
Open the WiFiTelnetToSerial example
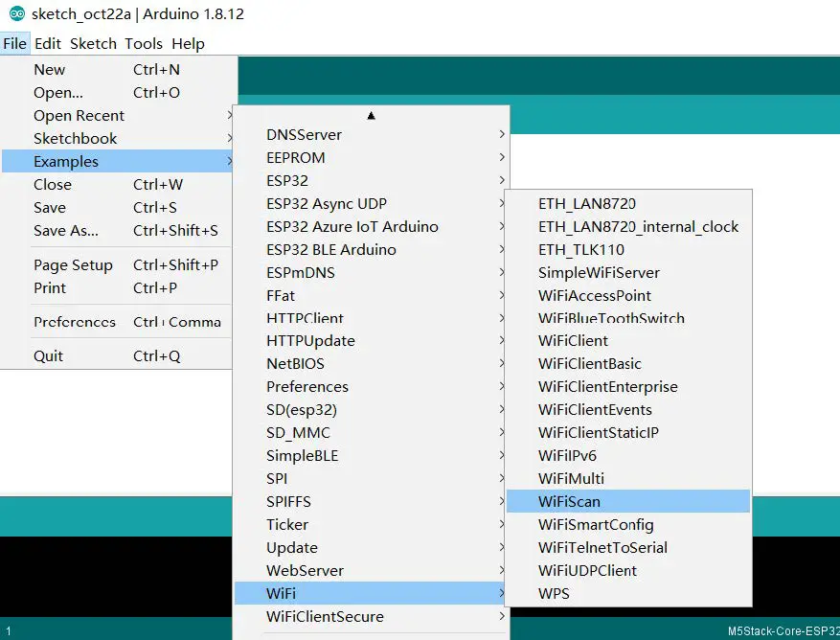(x=628, y=548)
